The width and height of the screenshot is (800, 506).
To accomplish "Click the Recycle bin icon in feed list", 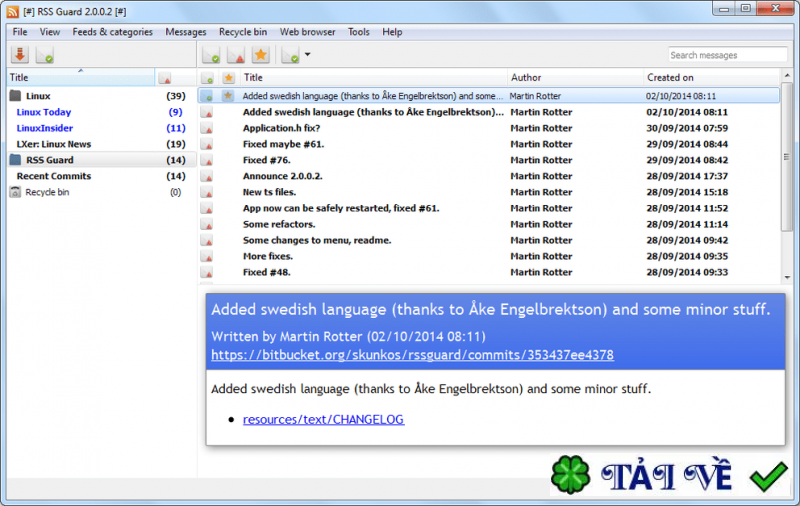I will (15, 192).
